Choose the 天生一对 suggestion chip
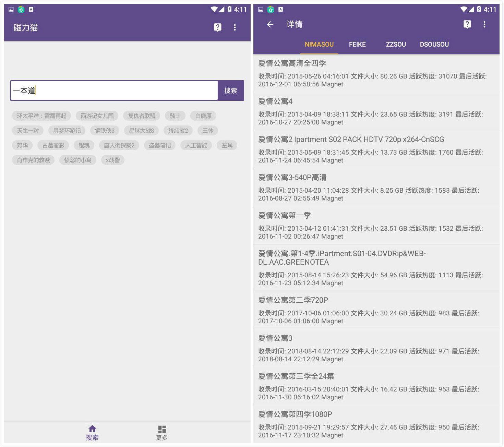Image resolution: width=504 pixels, height=447 pixels. tap(28, 131)
